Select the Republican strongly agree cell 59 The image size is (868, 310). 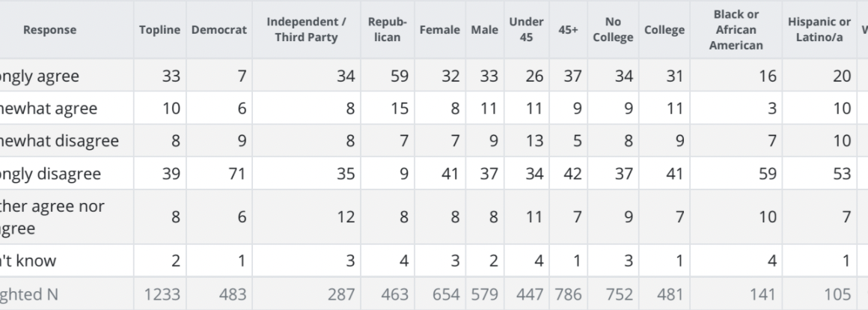tap(400, 76)
